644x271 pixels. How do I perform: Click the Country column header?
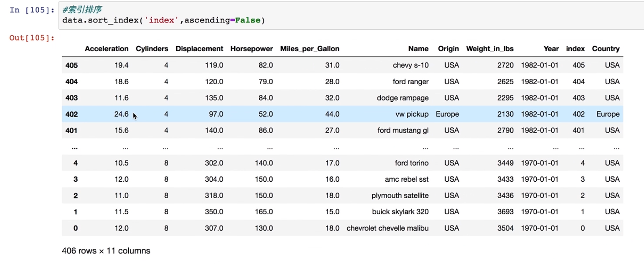click(x=606, y=49)
